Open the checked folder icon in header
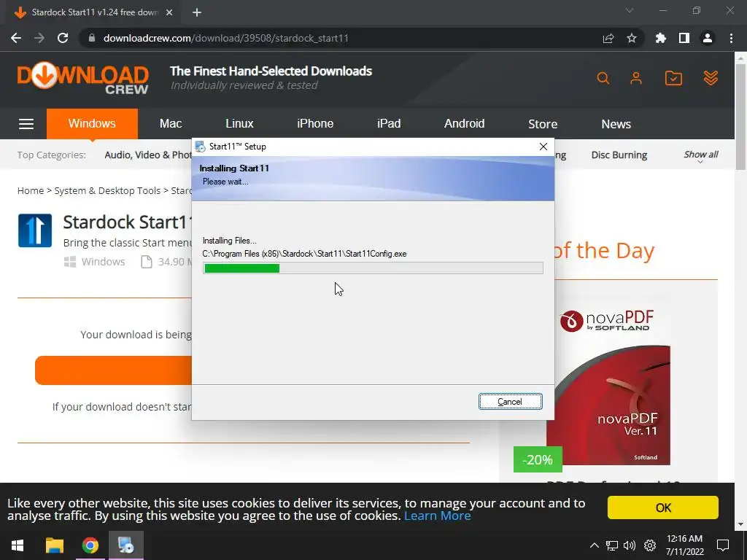747x560 pixels. coord(673,78)
